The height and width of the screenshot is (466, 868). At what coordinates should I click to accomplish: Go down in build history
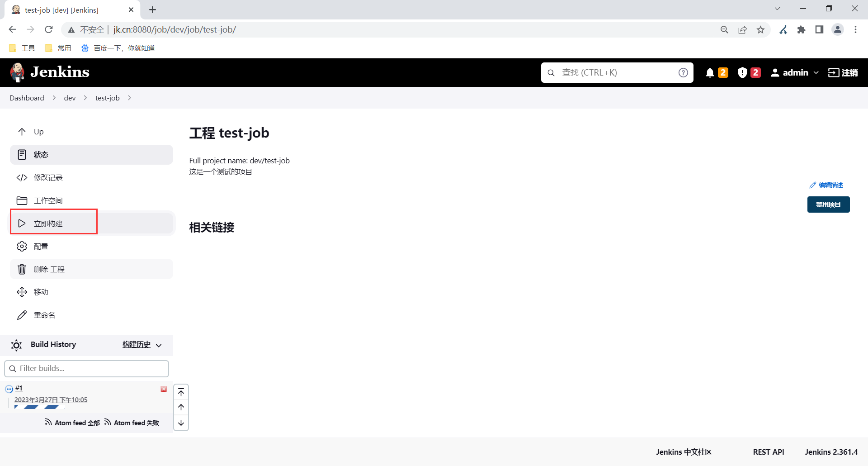click(181, 423)
